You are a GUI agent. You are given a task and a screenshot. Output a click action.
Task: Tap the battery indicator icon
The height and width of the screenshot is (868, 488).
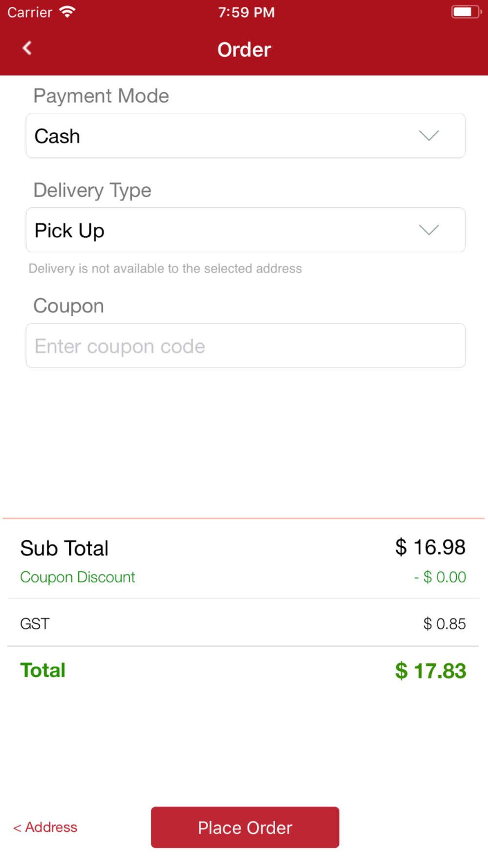[x=466, y=12]
